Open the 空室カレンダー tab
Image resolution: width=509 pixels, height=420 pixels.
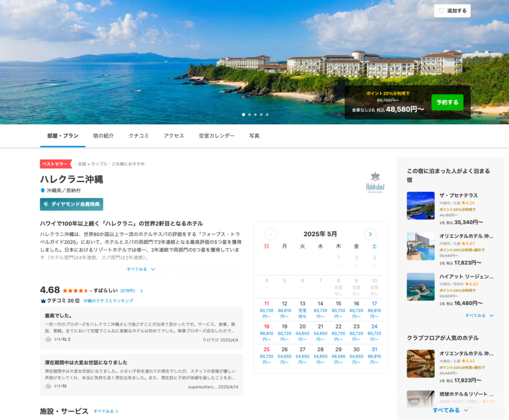click(x=217, y=136)
